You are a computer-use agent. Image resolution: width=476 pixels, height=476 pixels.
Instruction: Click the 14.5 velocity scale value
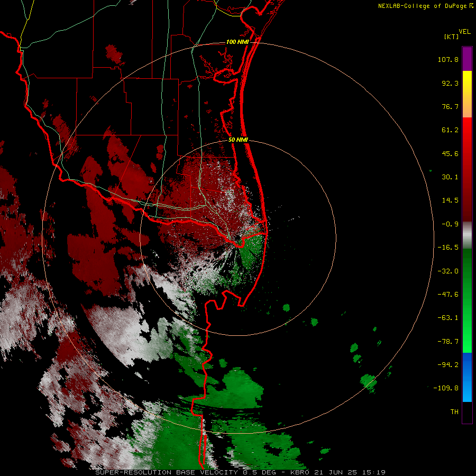(450, 200)
